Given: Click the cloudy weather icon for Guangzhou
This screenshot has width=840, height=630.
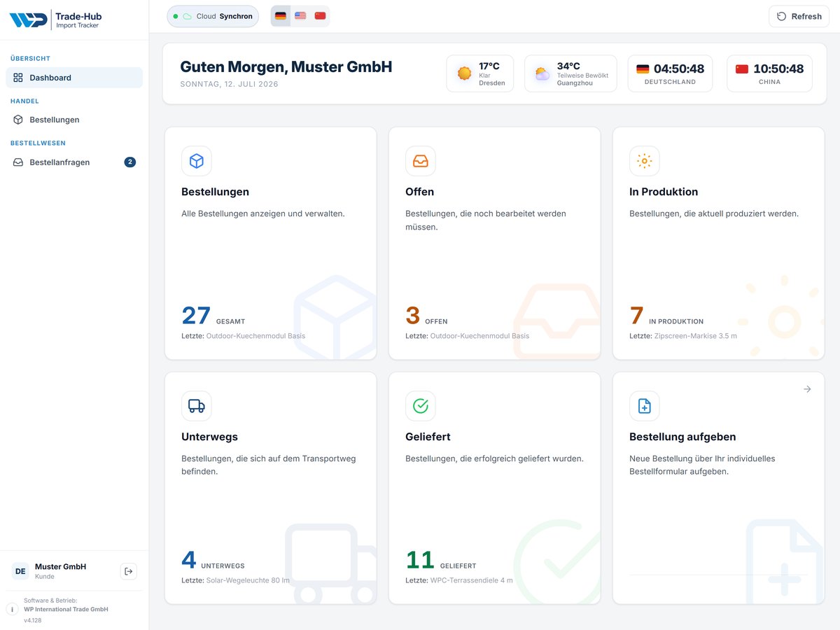Looking at the screenshot, I should click(x=542, y=73).
